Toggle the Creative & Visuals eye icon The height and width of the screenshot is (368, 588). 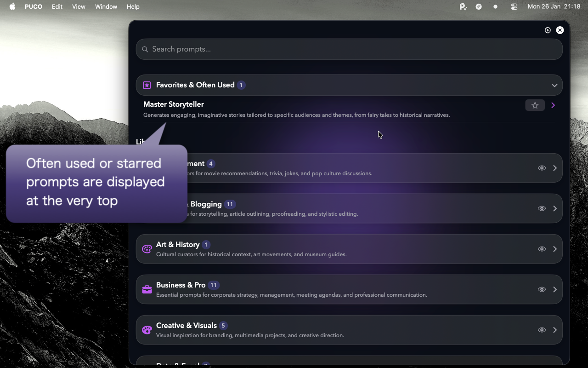[542, 329]
